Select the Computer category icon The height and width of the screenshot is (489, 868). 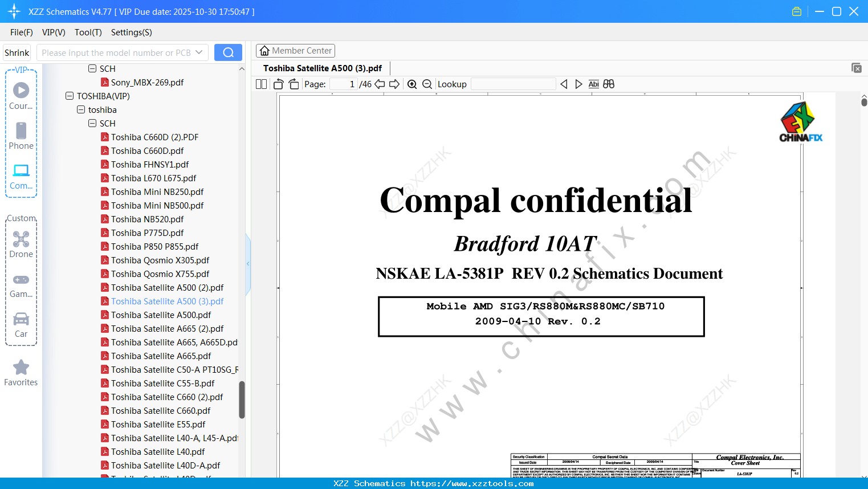[21, 176]
